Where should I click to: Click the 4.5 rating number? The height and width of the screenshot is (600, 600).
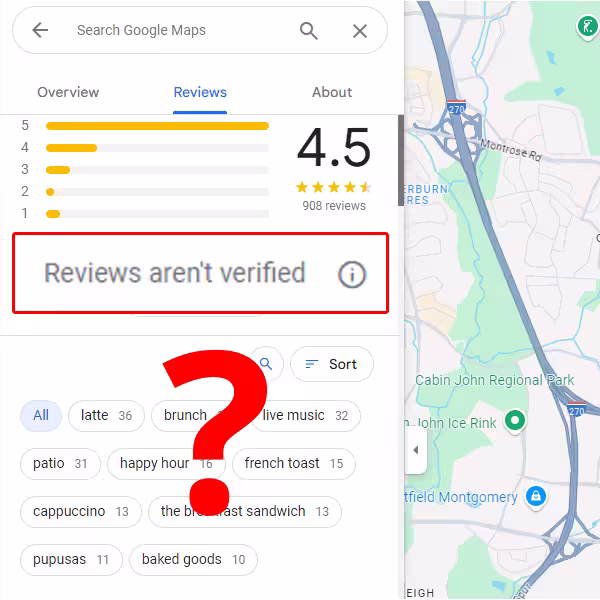tap(334, 148)
